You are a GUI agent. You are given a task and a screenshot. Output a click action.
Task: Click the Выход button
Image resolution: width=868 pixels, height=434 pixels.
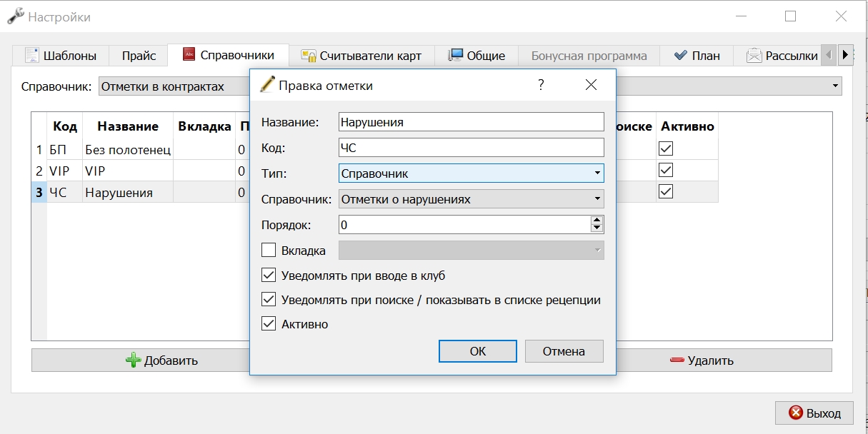point(814,413)
